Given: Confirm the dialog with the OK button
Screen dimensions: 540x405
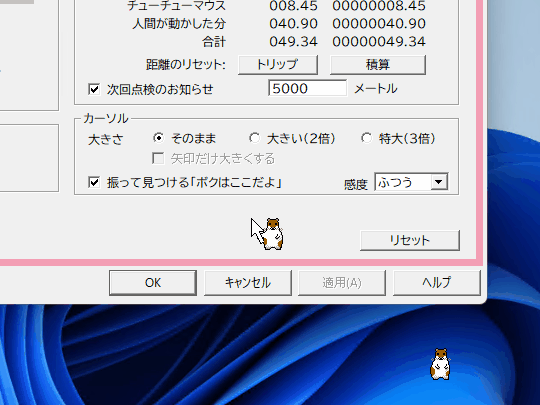Looking at the screenshot, I should tap(153, 283).
